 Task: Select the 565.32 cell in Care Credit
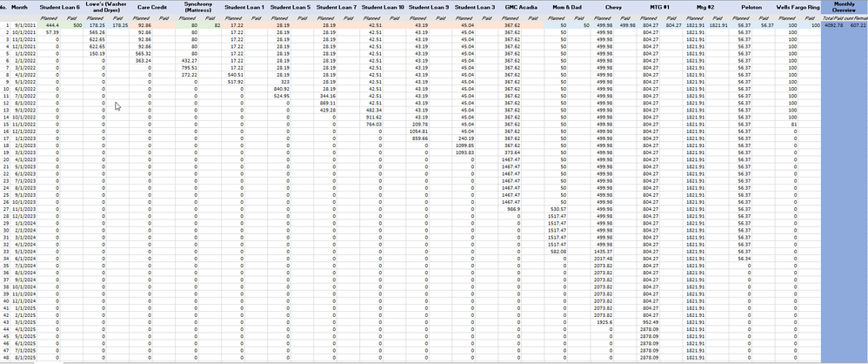tap(141, 54)
